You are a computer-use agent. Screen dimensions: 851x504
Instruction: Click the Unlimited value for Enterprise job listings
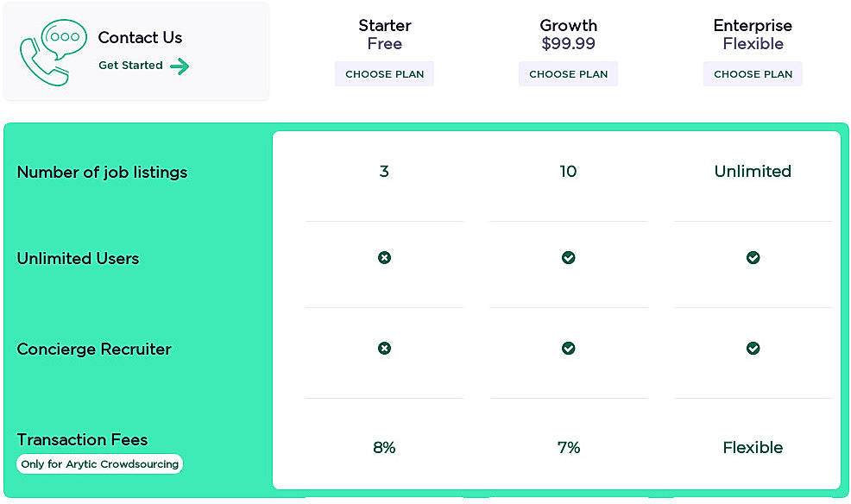pyautogui.click(x=753, y=172)
